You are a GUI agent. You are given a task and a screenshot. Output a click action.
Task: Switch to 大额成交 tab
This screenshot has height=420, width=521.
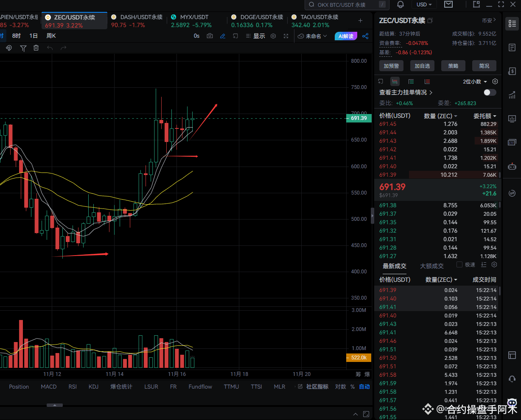[x=431, y=266]
